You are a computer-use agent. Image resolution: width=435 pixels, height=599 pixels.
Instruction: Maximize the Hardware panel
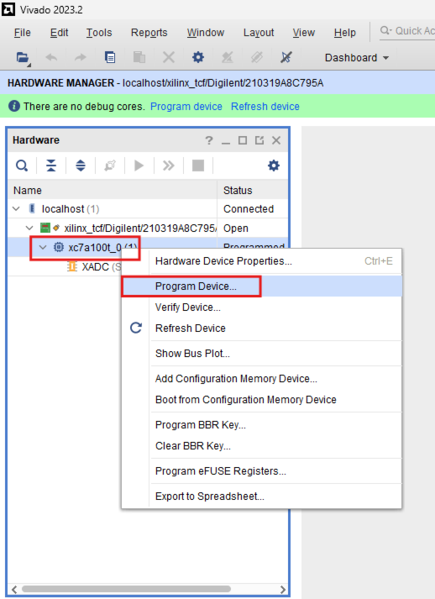243,140
